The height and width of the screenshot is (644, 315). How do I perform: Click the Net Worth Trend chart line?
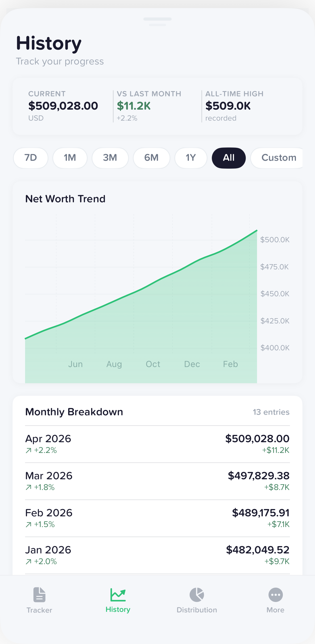[141, 289]
